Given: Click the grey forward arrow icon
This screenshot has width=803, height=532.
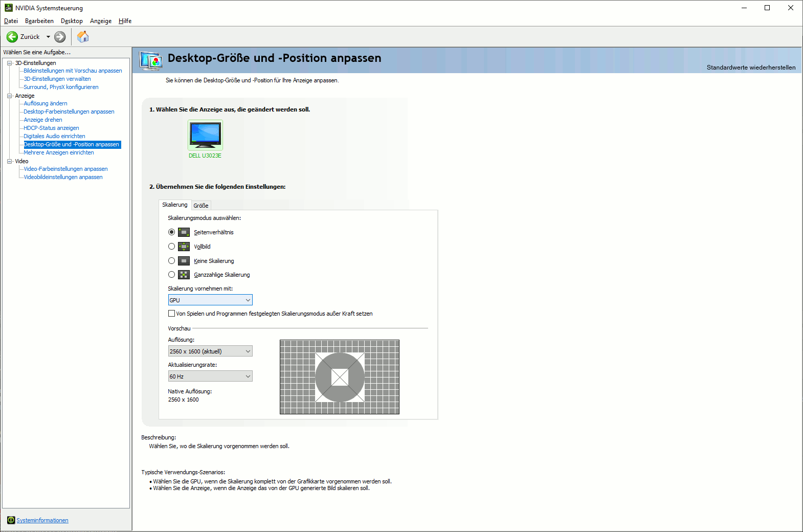Looking at the screenshot, I should point(60,37).
